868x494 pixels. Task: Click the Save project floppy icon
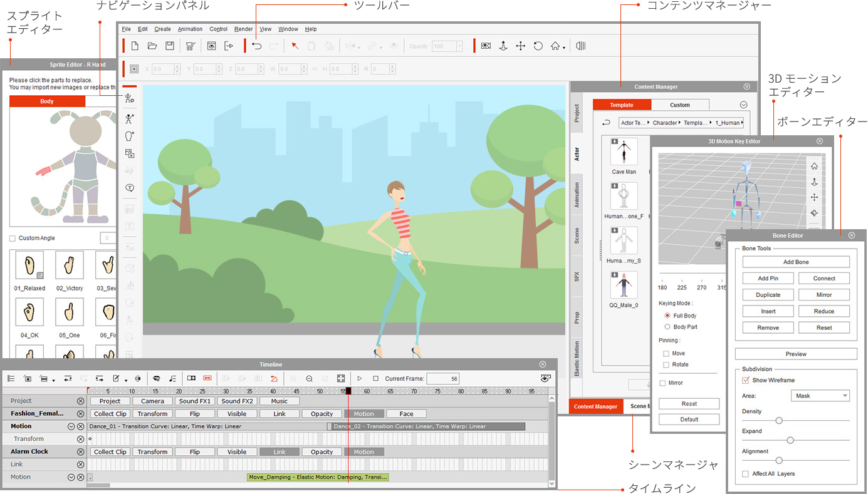point(170,46)
